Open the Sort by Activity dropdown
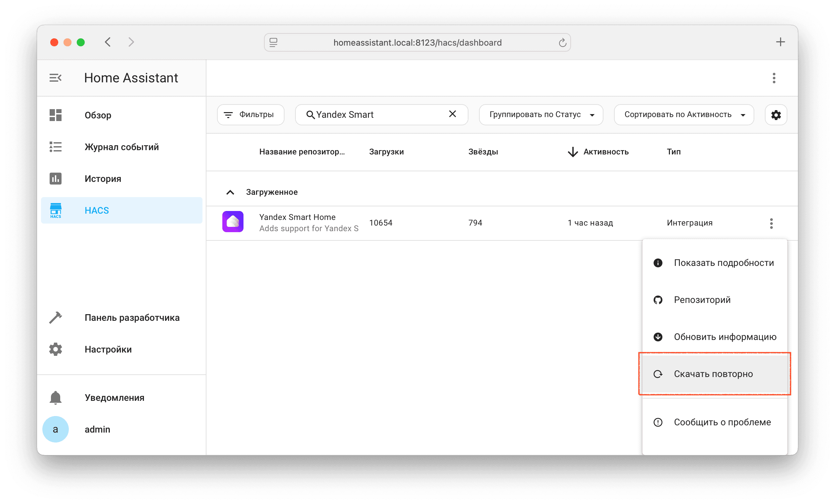The width and height of the screenshot is (835, 504). click(x=683, y=115)
